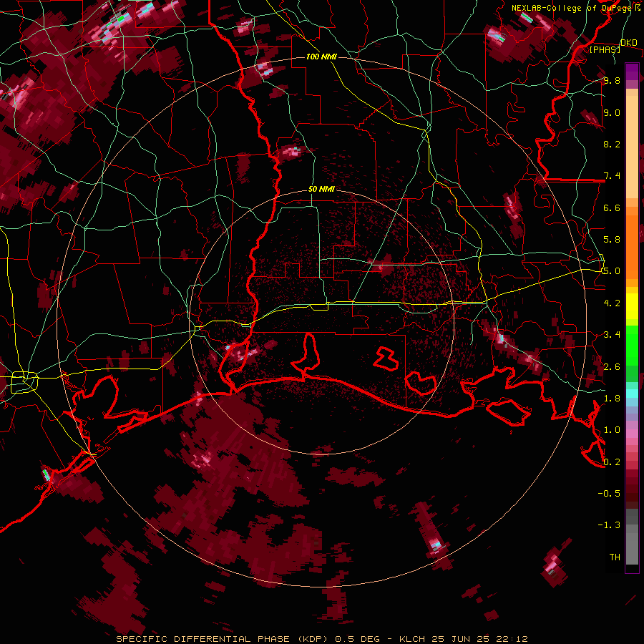Click the 9.0 scale value label

[x=612, y=113]
